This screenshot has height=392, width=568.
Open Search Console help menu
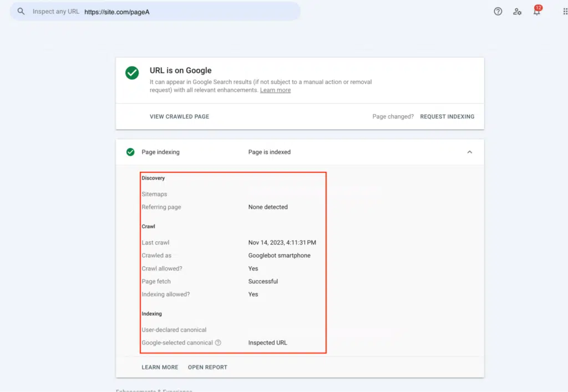pyautogui.click(x=498, y=11)
